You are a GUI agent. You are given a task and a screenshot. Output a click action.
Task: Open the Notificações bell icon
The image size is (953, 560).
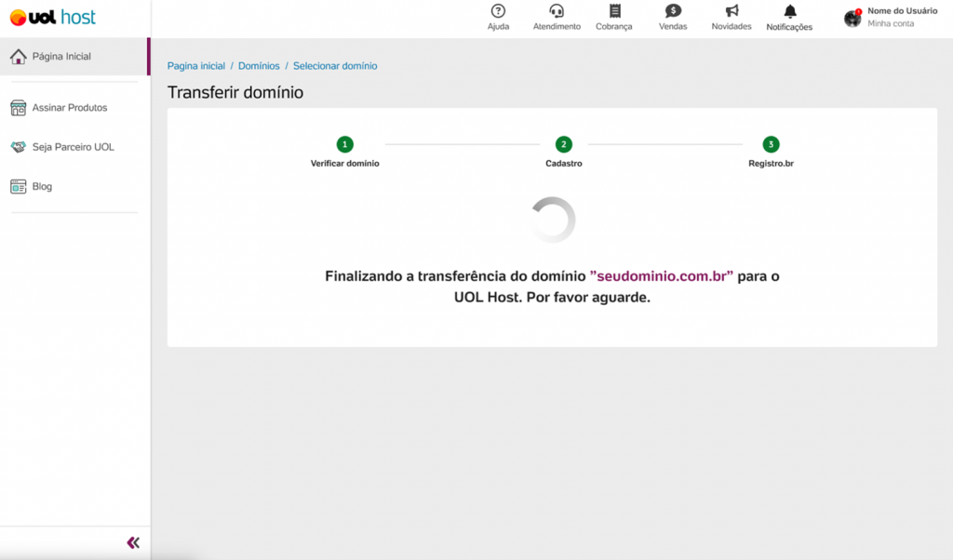pos(789,11)
